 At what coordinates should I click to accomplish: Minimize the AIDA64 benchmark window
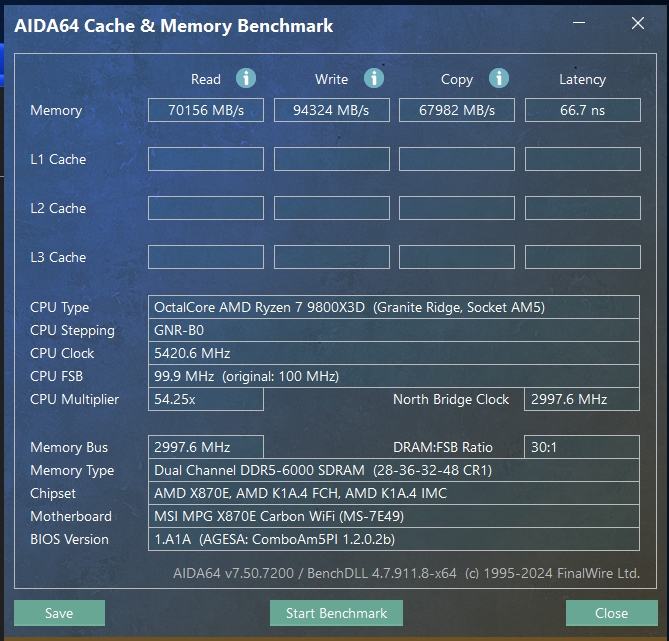coord(579,22)
